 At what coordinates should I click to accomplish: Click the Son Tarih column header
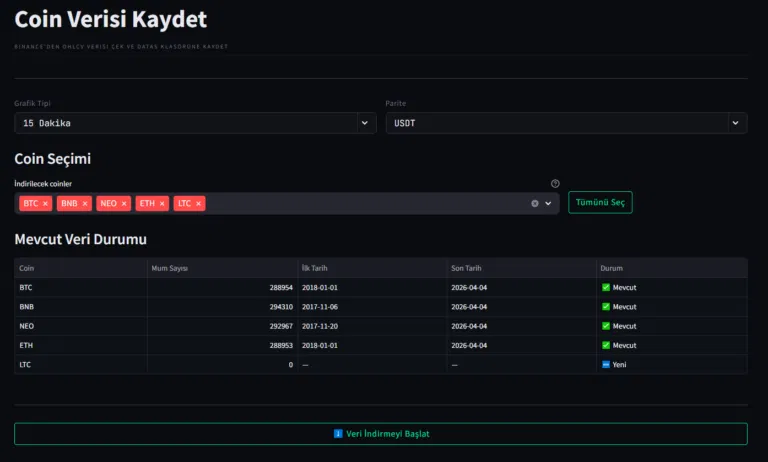click(x=466, y=268)
